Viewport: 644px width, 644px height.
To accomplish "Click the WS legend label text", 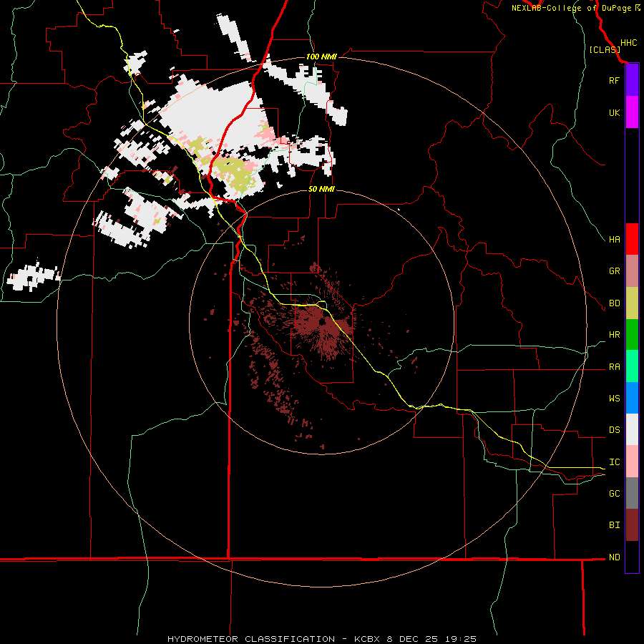I will [614, 399].
